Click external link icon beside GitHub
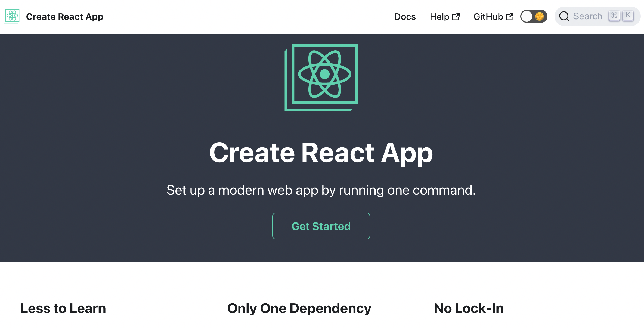This screenshot has width=644, height=328. click(x=510, y=17)
